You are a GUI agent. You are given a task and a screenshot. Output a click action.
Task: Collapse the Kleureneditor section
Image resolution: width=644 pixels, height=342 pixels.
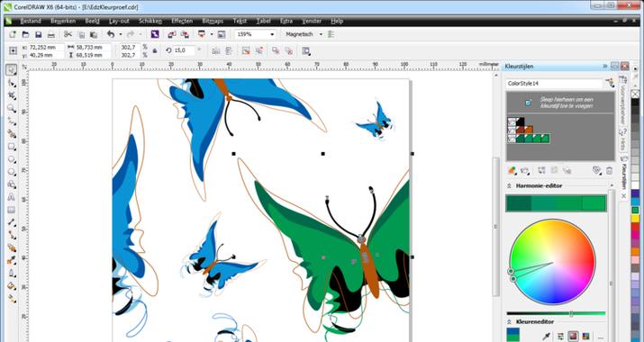click(x=509, y=322)
